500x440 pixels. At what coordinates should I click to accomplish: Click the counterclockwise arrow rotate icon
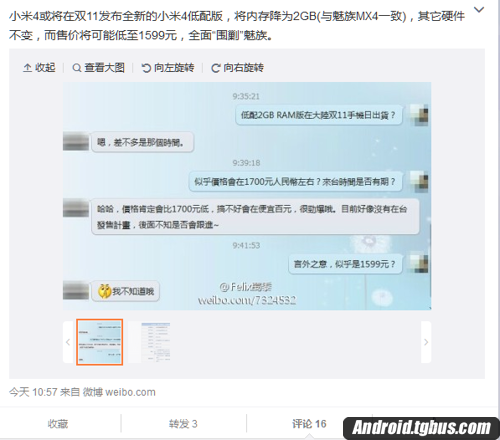coord(146,68)
